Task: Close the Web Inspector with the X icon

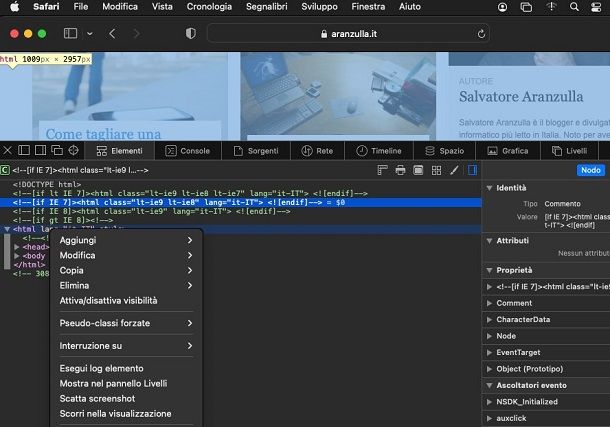Action: click(x=7, y=150)
